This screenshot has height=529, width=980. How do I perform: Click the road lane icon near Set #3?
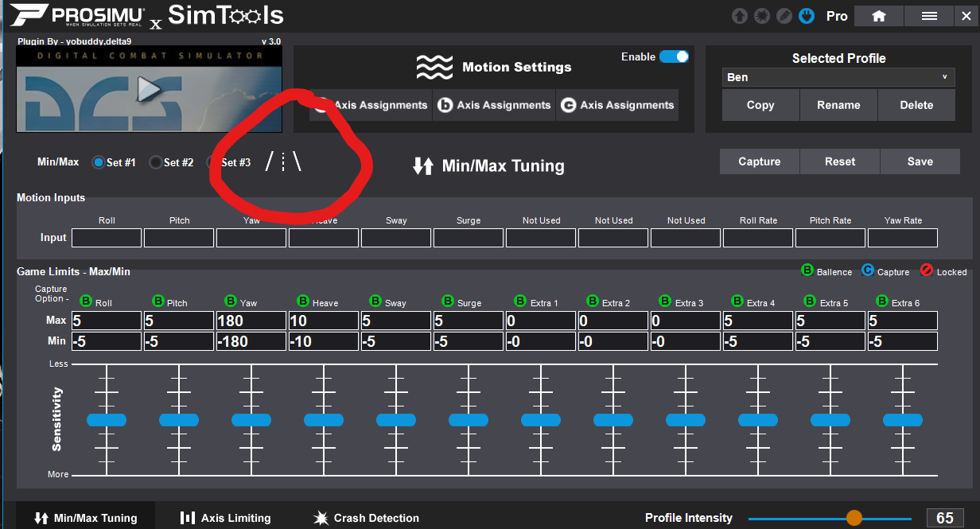point(283,162)
